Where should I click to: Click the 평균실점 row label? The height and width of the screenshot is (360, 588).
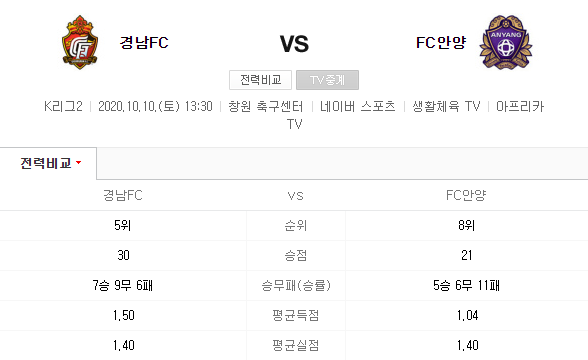coord(296,345)
